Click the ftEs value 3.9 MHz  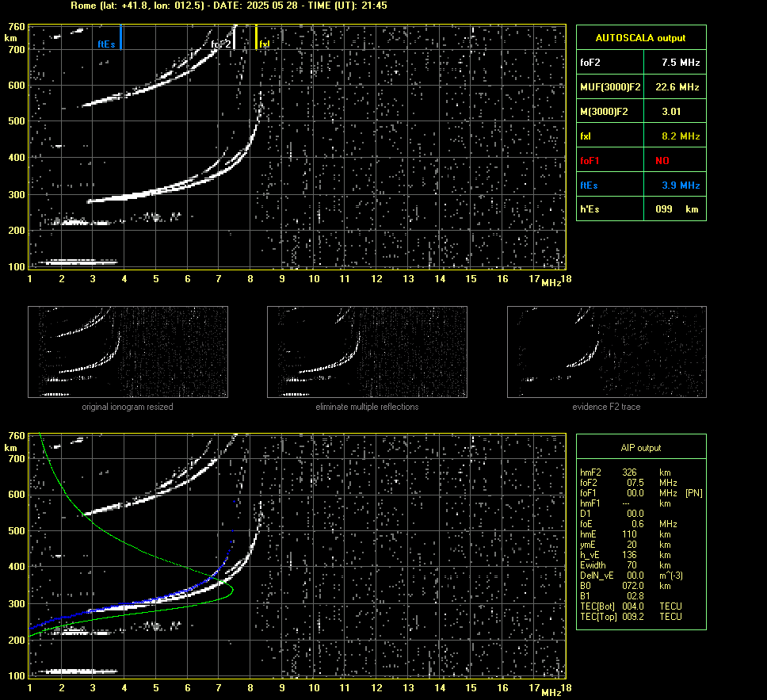point(681,185)
